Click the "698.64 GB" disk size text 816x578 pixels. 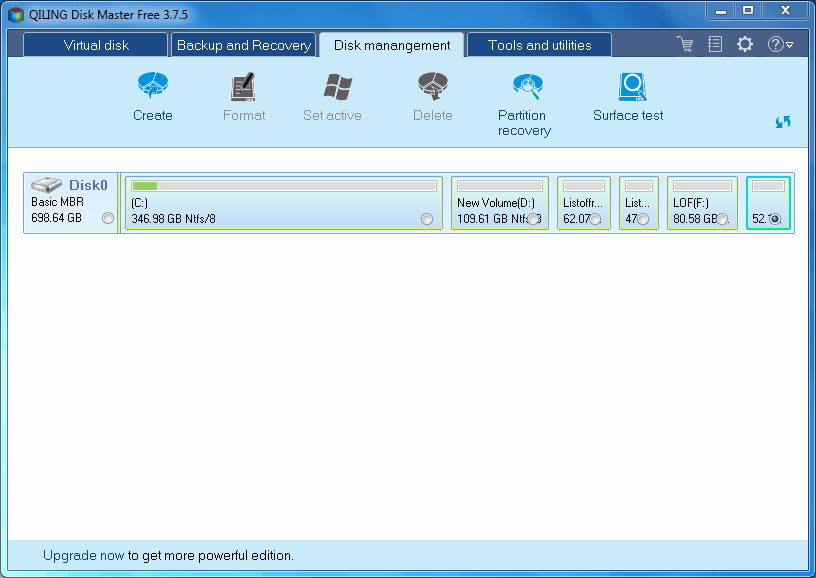click(56, 218)
